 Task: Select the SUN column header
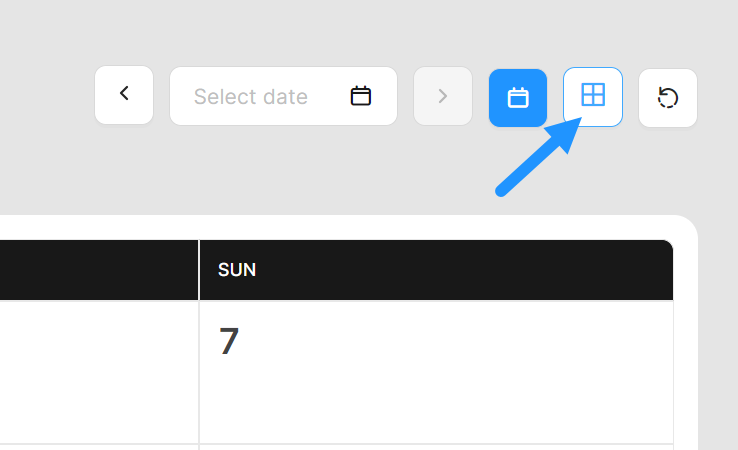(237, 270)
